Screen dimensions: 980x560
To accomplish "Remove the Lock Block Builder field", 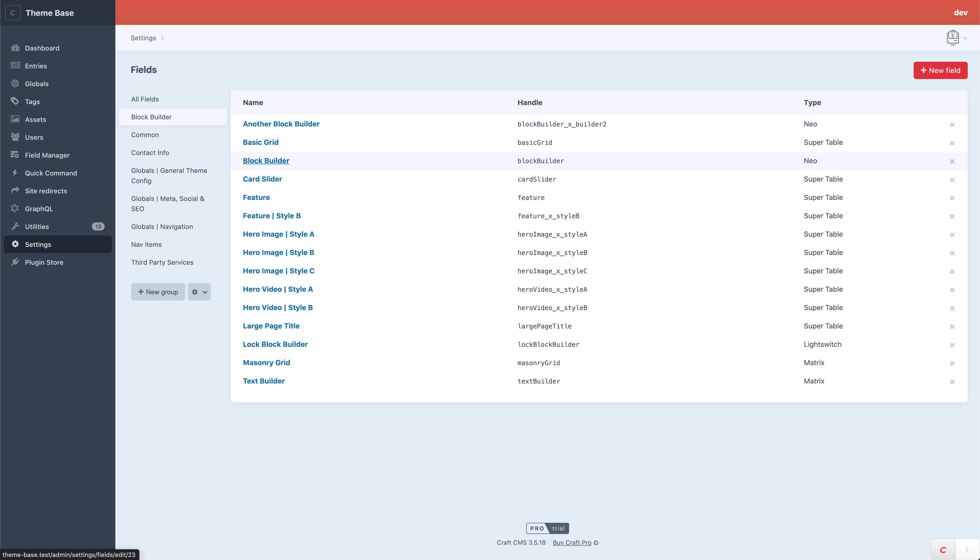I will (x=952, y=345).
